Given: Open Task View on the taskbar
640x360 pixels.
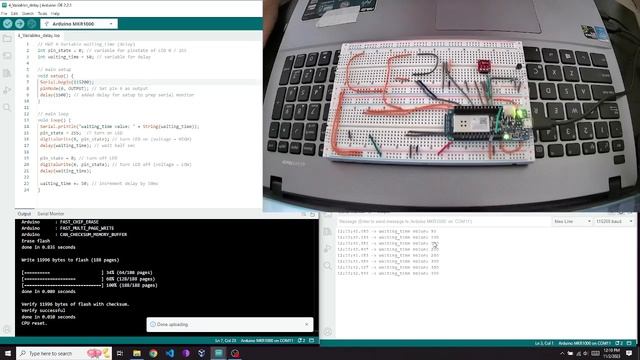Looking at the screenshot, I should pos(120,353).
